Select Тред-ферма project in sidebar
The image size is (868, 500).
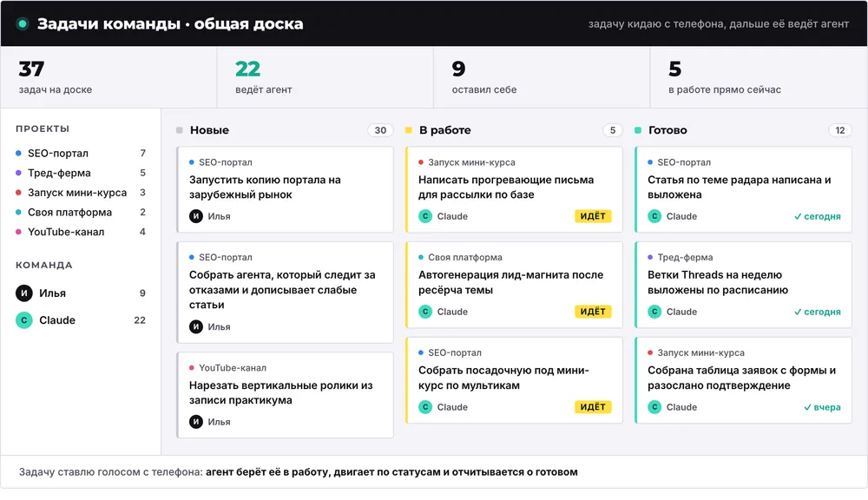point(81,173)
